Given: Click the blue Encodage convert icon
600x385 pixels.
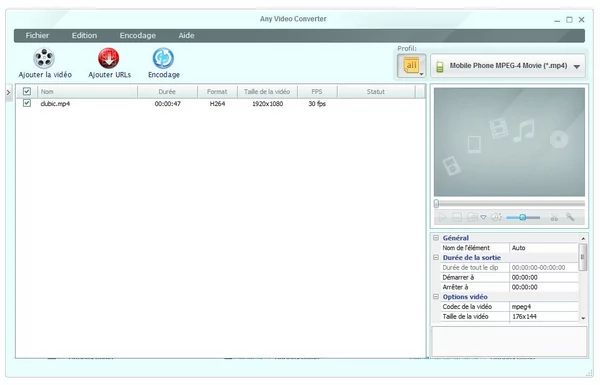Looking at the screenshot, I should click(163, 58).
